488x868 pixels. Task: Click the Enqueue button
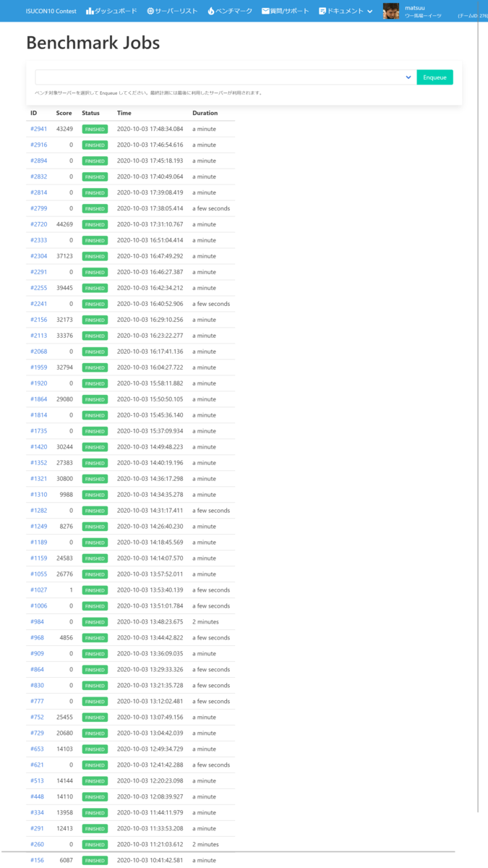point(435,77)
